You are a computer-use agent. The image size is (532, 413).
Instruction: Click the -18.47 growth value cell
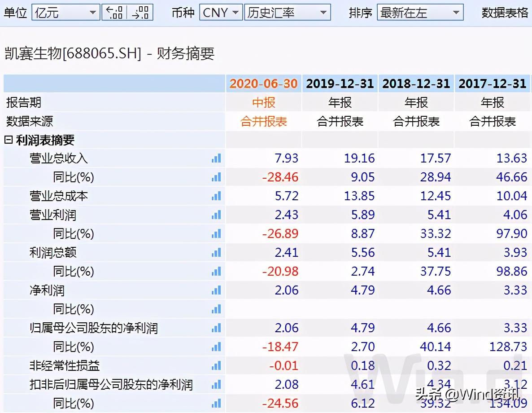click(x=264, y=347)
